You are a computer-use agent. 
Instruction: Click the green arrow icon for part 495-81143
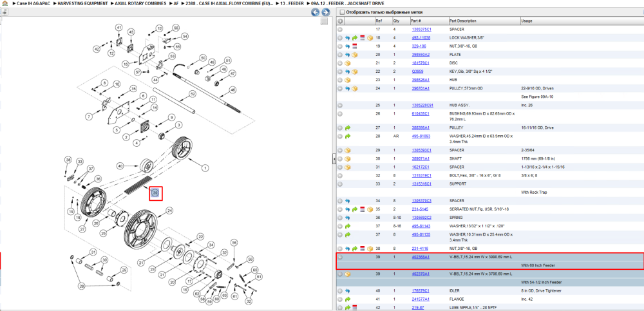click(348, 226)
